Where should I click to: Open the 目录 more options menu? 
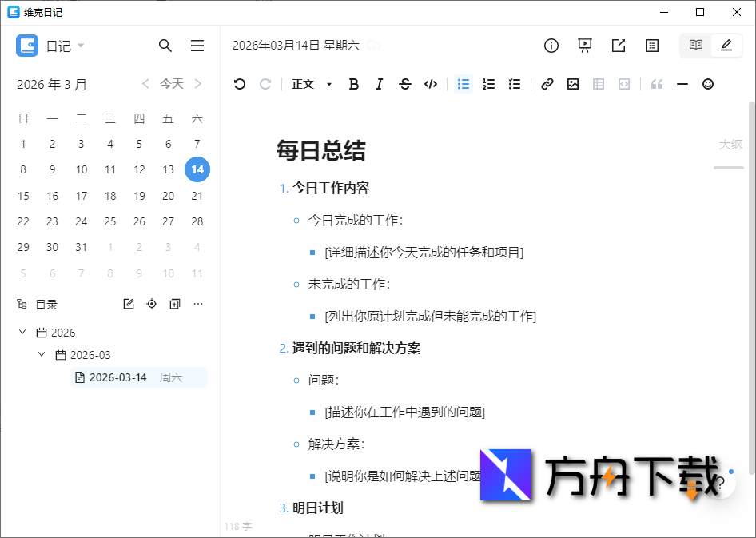[198, 304]
